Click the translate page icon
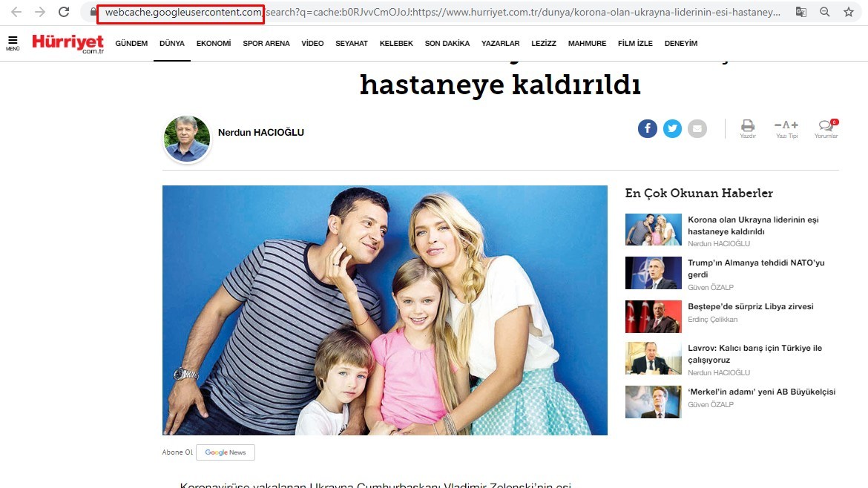 (x=801, y=13)
